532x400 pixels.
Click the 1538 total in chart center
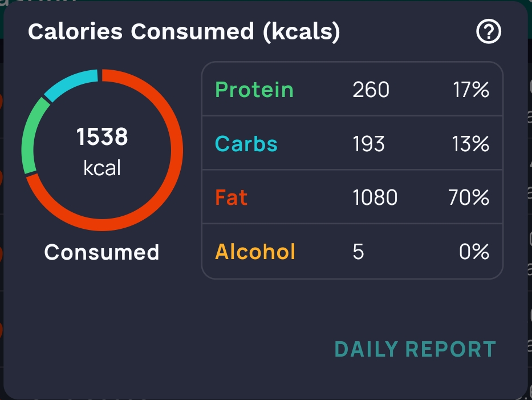(x=103, y=137)
